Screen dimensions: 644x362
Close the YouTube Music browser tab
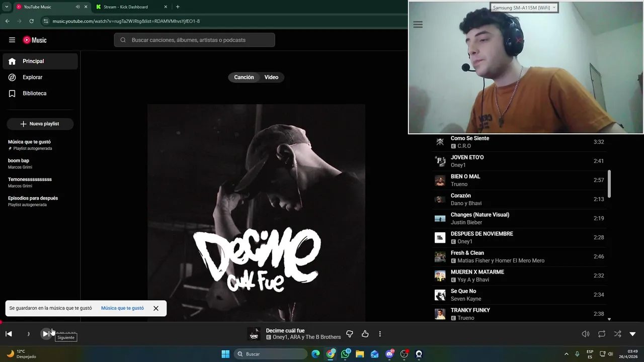[x=86, y=7]
